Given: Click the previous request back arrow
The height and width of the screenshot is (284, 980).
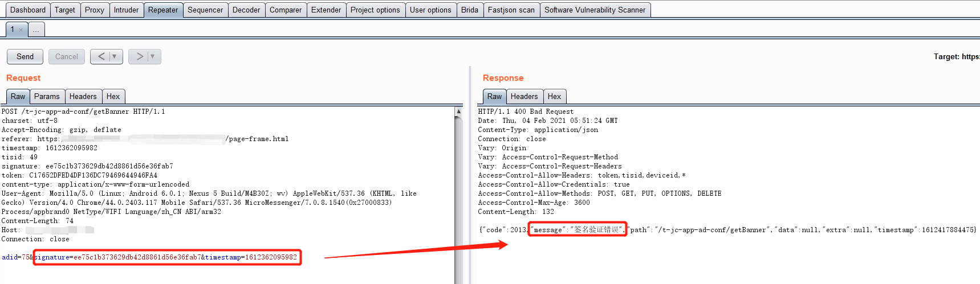Looking at the screenshot, I should pyautogui.click(x=101, y=56).
